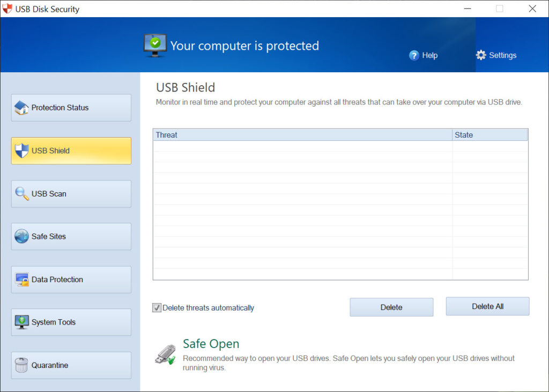Open the Help link text

pos(430,55)
